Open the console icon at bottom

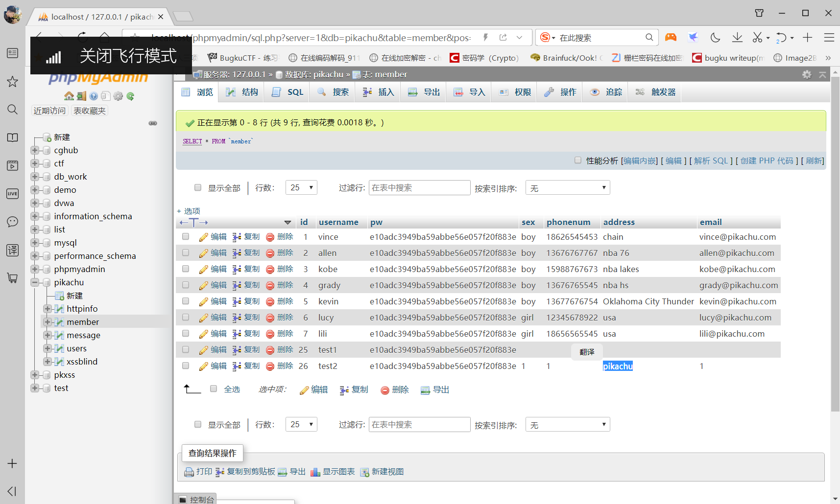(183, 500)
